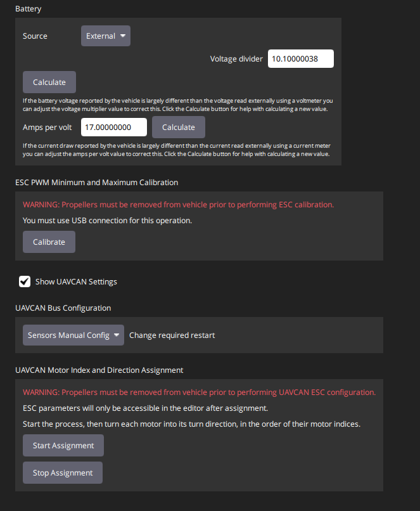Screen dimensions: 420x511
Task: Click into the Voltage divider input field
Action: click(300, 59)
